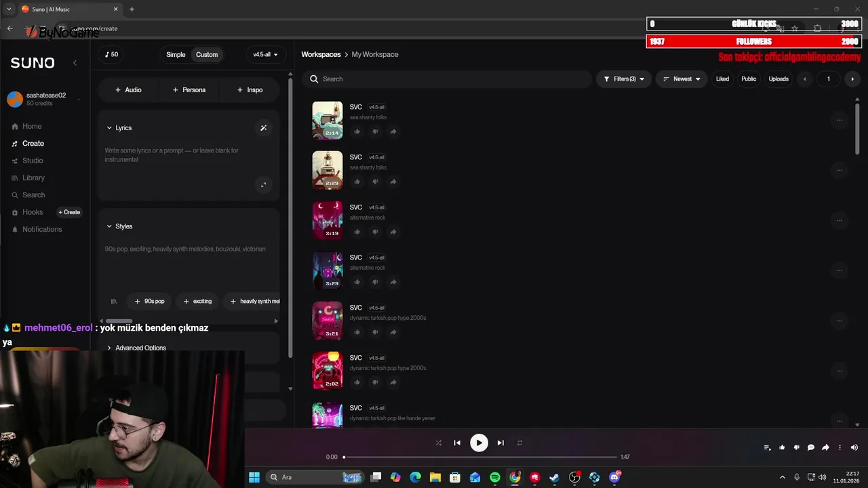This screenshot has width=868, height=488.
Task: Expand the lyrics editor with the resize icon
Action: pyautogui.click(x=264, y=184)
